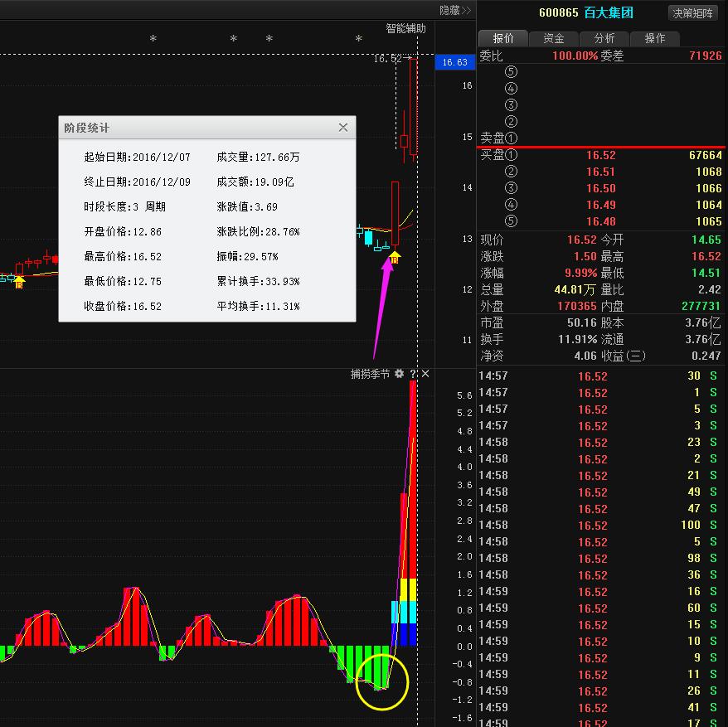Switch to the 资金 tab

[x=554, y=38]
